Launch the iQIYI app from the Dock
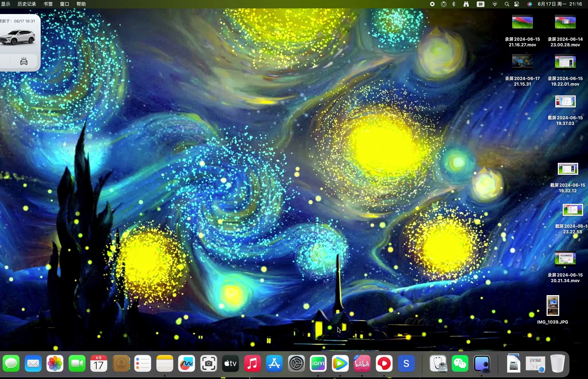Image resolution: width=588 pixels, height=379 pixels. click(x=318, y=364)
